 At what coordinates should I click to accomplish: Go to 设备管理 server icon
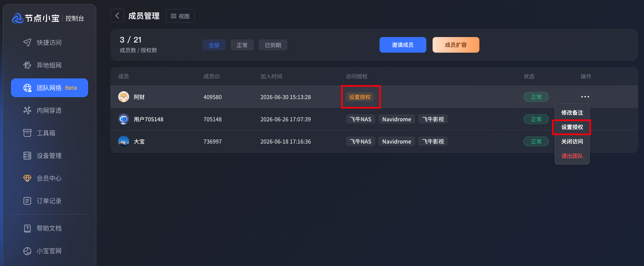point(27,156)
